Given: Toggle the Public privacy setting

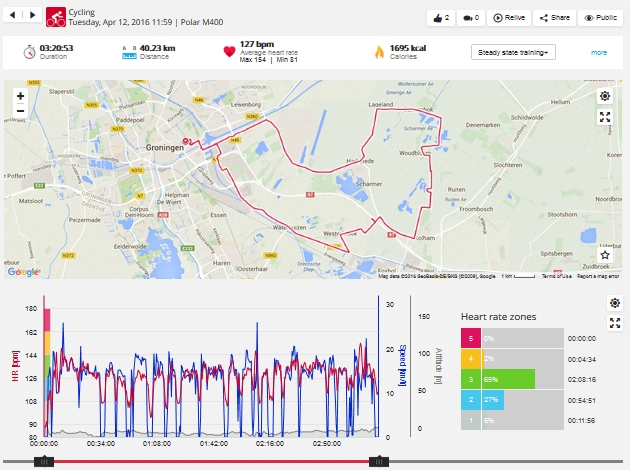Looking at the screenshot, I should [x=601, y=18].
